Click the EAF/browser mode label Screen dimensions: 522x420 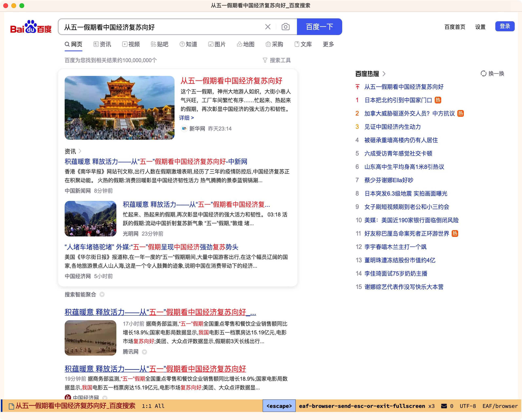(x=500, y=406)
